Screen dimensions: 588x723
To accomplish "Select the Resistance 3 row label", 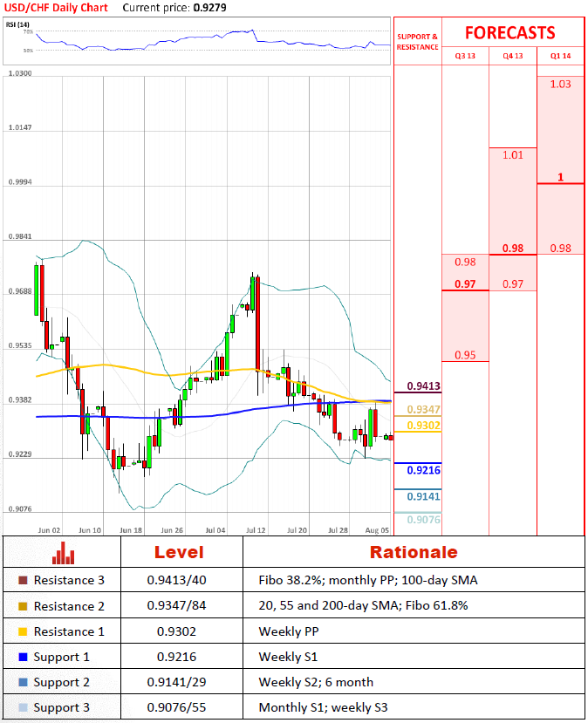I will [69, 580].
